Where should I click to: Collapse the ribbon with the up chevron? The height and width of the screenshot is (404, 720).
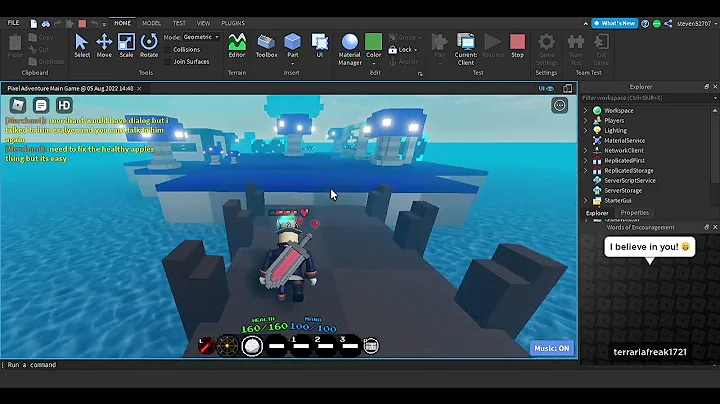click(x=585, y=23)
